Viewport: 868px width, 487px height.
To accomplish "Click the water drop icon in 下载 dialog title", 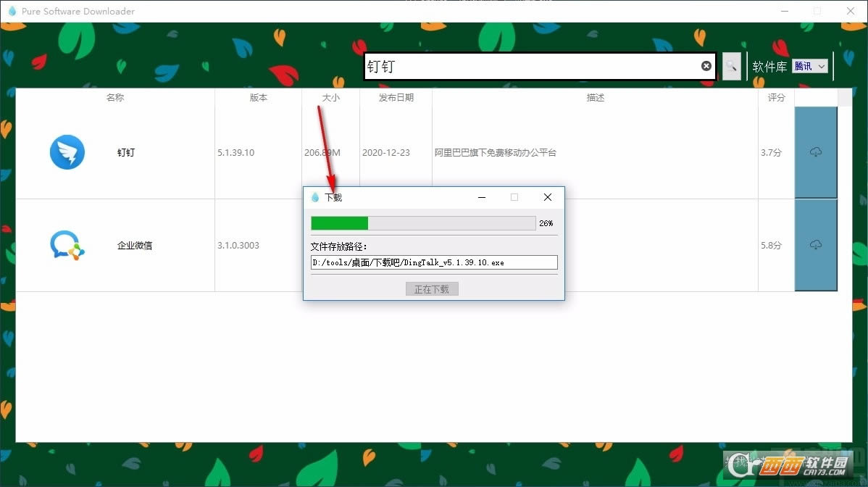I will (315, 197).
